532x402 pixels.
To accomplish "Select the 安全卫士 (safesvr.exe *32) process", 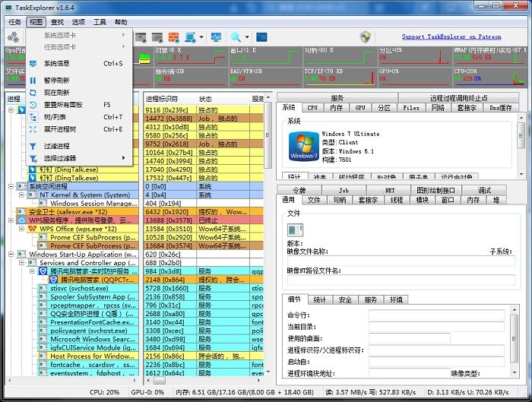I will pyautogui.click(x=78, y=212).
